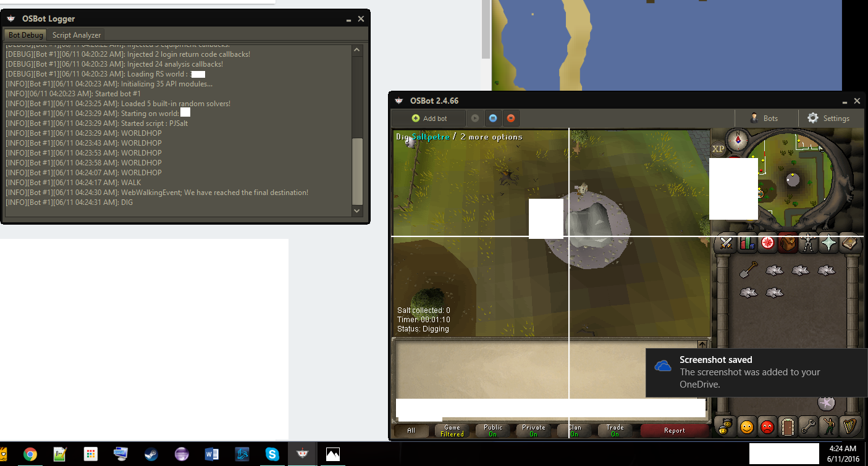The width and height of the screenshot is (868, 466).
Task: Click the OSBot icon in the taskbar
Action: click(302, 454)
